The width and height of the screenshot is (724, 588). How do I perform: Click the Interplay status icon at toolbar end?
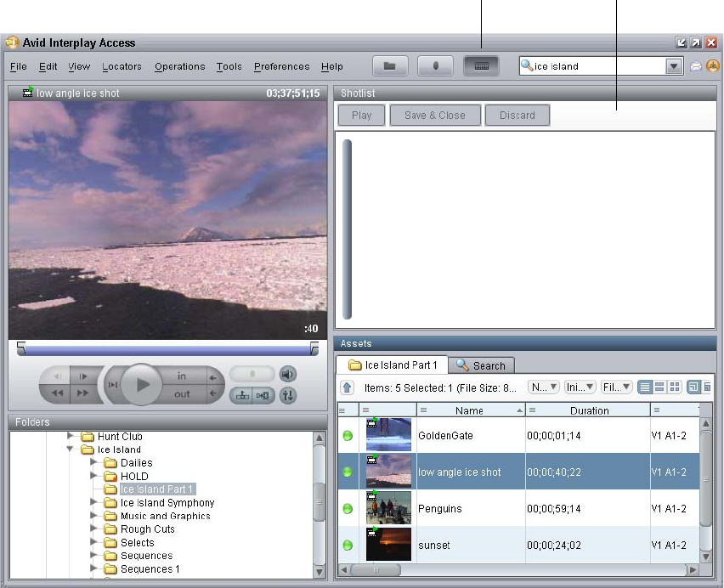713,66
